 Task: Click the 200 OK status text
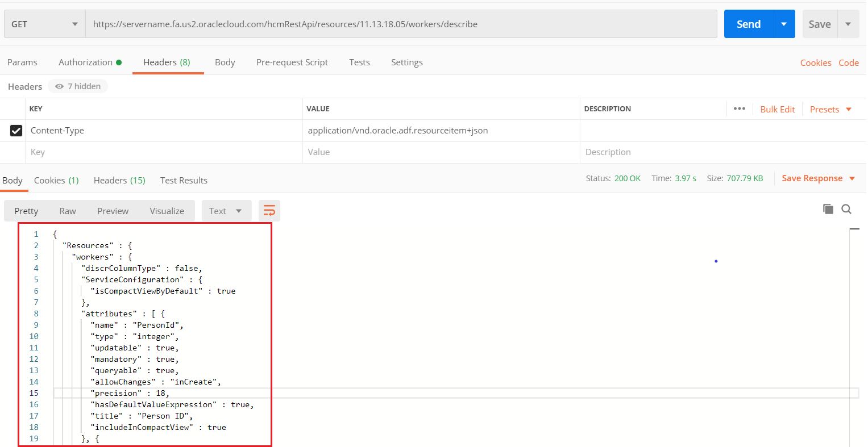628,178
